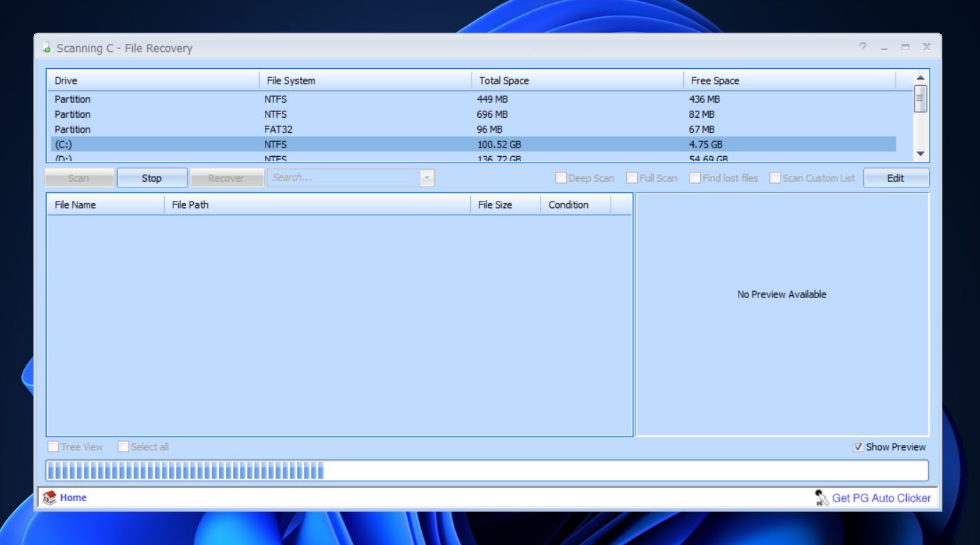Click the File Name column header
Viewport: 980px width, 545px height.
click(106, 205)
